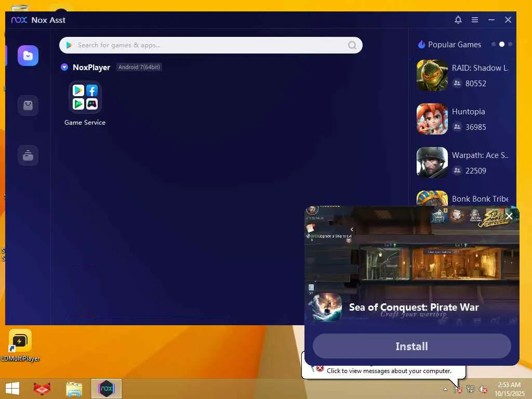Switch to first Popular Games page dot
This screenshot has width=532, height=399.
pos(494,44)
